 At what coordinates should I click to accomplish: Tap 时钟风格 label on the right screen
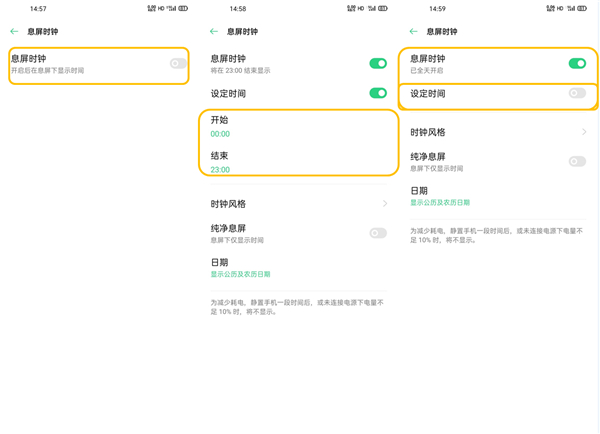pyautogui.click(x=428, y=132)
